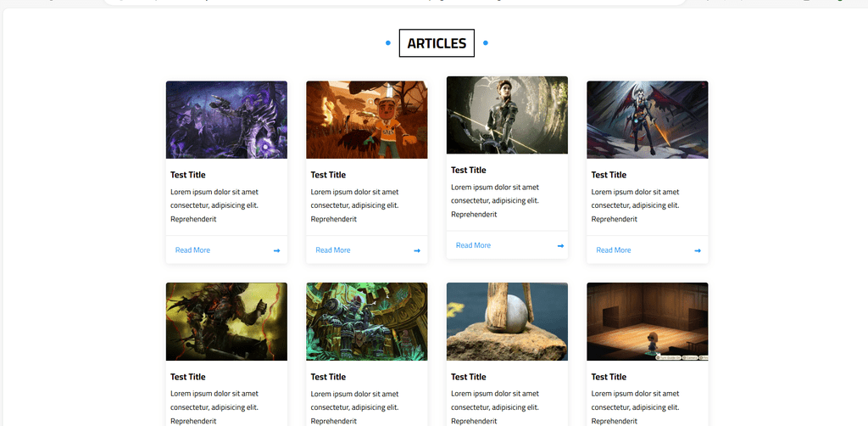Screen dimensions: 868x426
Task: Click Lorem ipsum text on orange bear card
Action: pyautogui.click(x=354, y=205)
